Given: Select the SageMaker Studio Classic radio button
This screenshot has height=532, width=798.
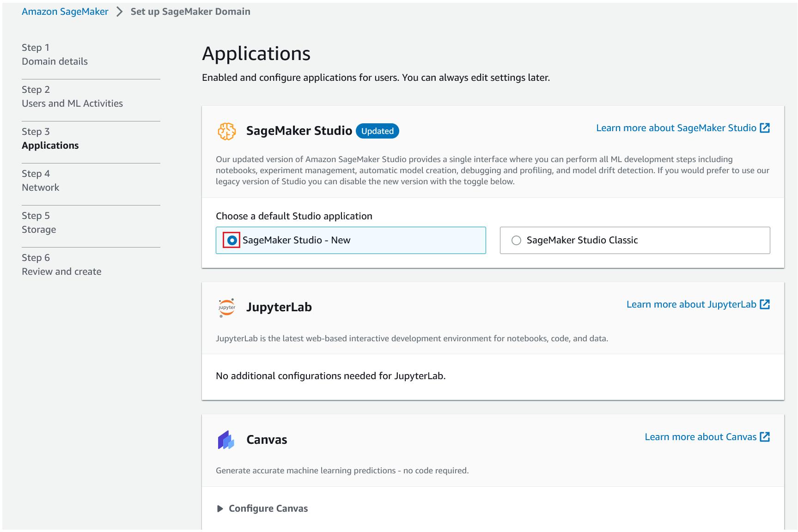Looking at the screenshot, I should (x=516, y=240).
